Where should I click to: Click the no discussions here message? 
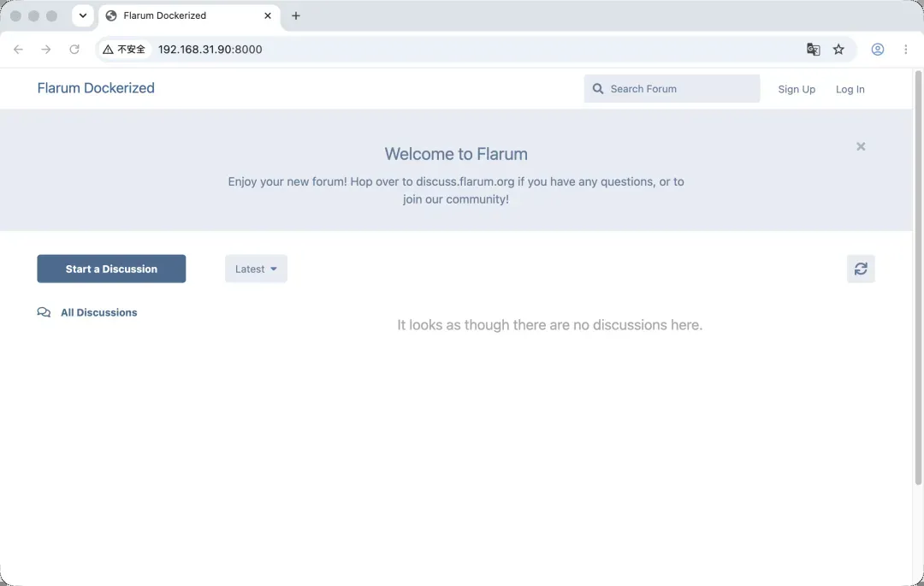click(x=550, y=325)
